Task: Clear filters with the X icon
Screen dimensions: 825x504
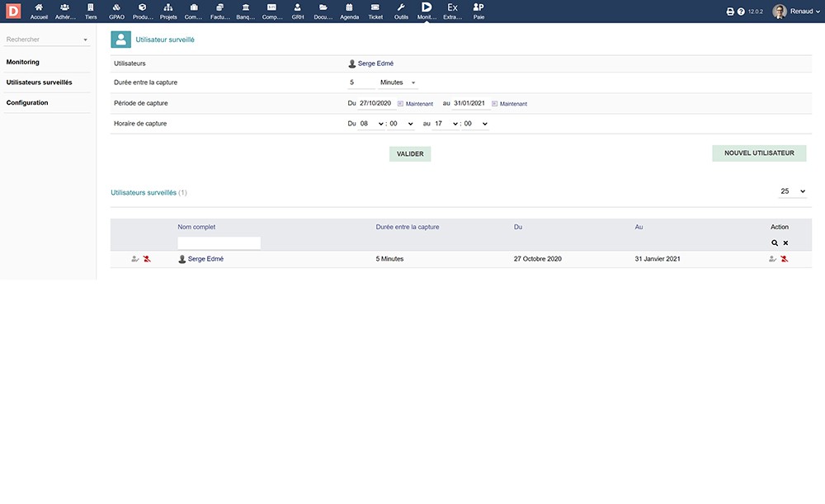Action: [785, 243]
